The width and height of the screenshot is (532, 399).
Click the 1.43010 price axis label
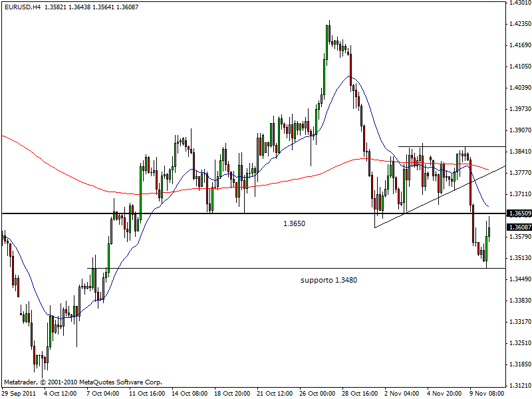[x=519, y=3]
